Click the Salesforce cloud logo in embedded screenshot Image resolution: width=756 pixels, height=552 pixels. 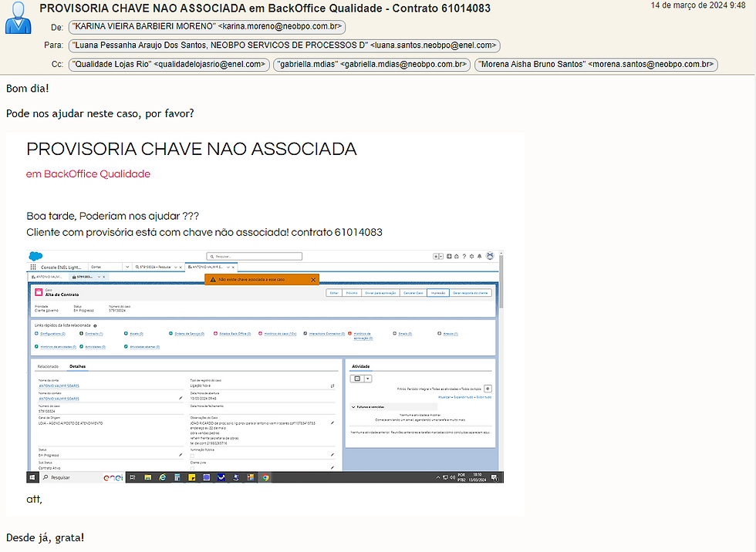tap(35, 256)
